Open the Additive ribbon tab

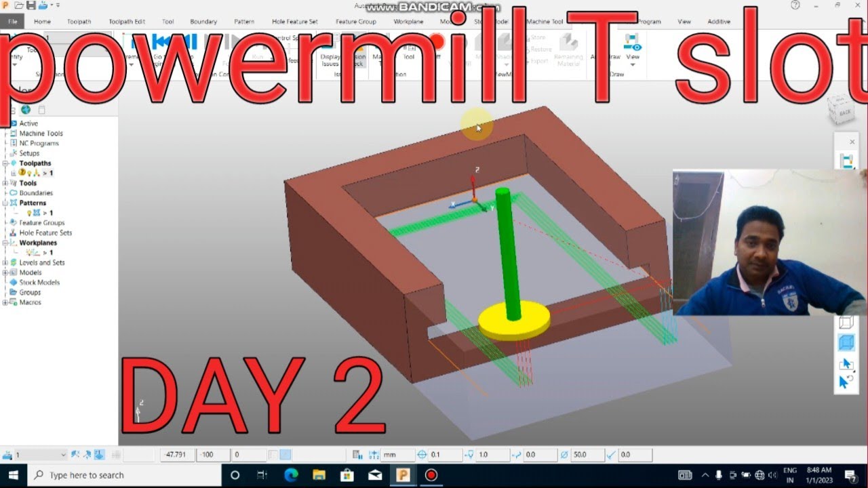click(719, 22)
